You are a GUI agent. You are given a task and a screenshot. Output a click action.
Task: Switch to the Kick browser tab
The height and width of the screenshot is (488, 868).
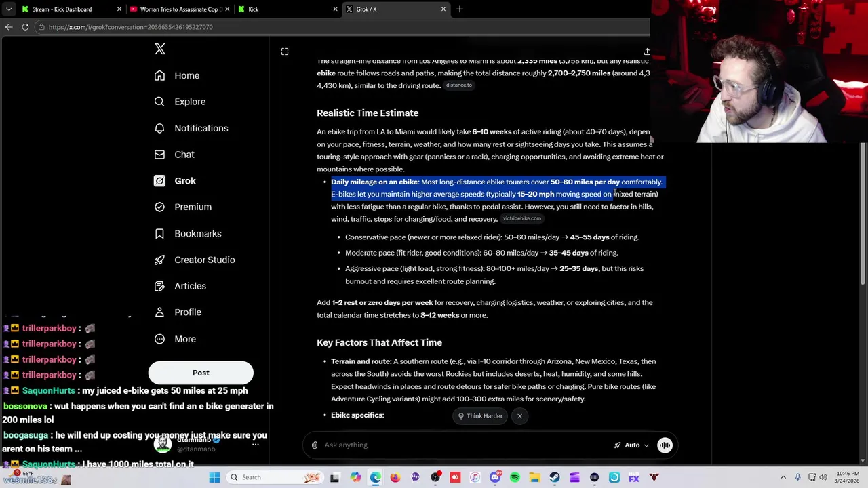(x=287, y=9)
